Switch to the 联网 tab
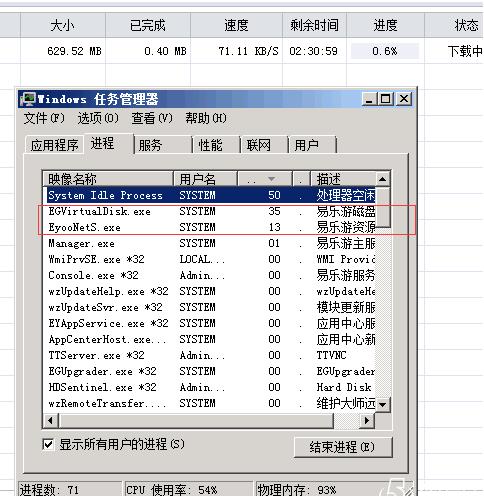This screenshot has height=496, width=484. [x=264, y=145]
